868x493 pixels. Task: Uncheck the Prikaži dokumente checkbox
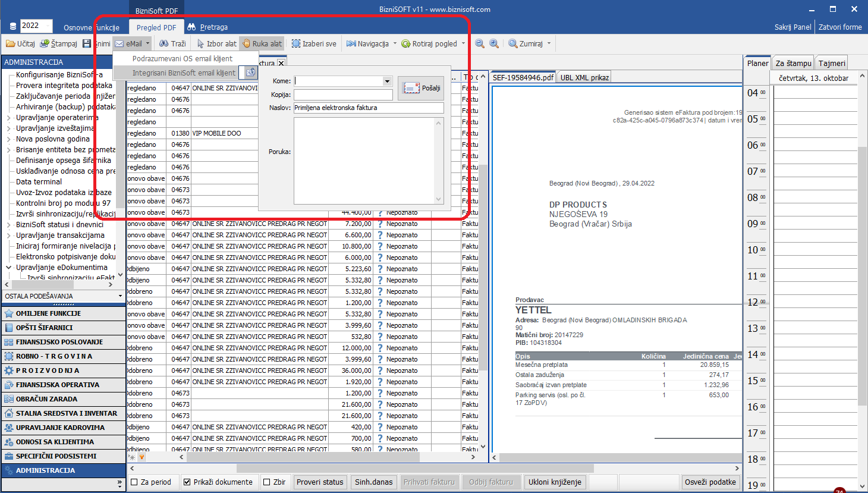pyautogui.click(x=187, y=482)
